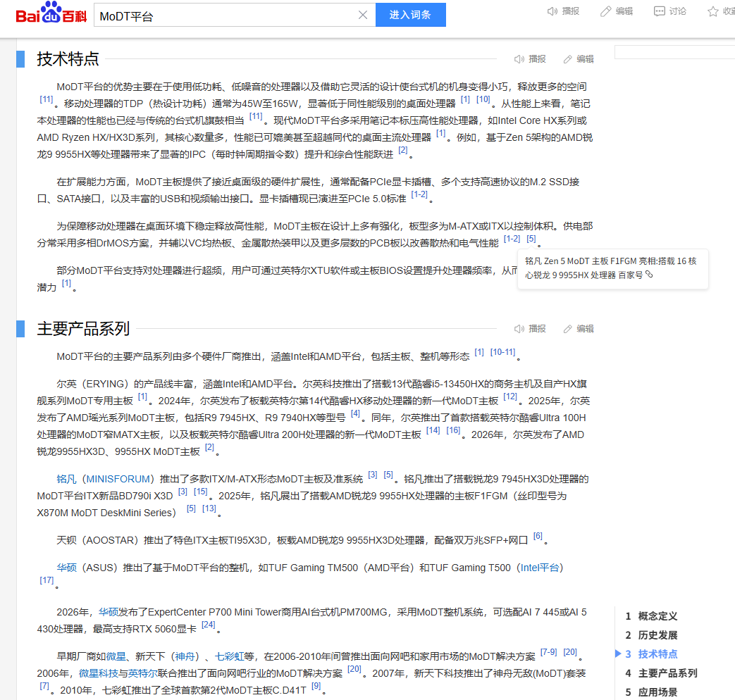The height and width of the screenshot is (700, 735).
Task: Open citation [6] after SFP+网口
Action: pos(538,536)
